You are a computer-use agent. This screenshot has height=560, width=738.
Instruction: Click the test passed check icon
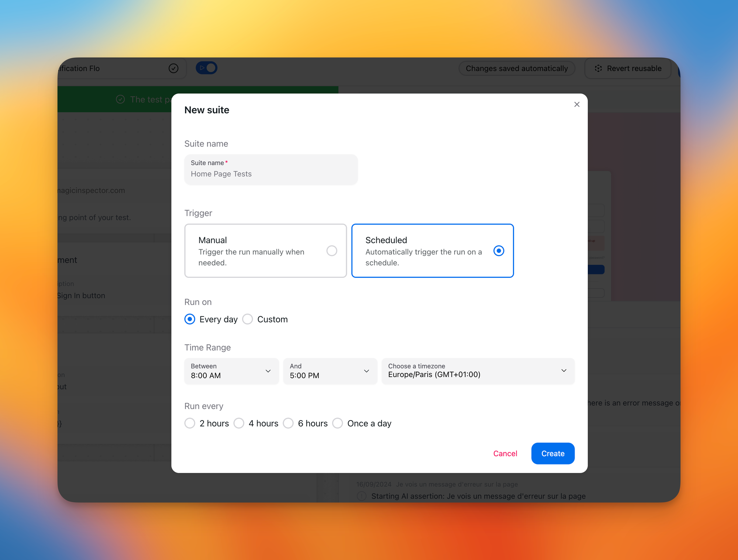tap(120, 99)
